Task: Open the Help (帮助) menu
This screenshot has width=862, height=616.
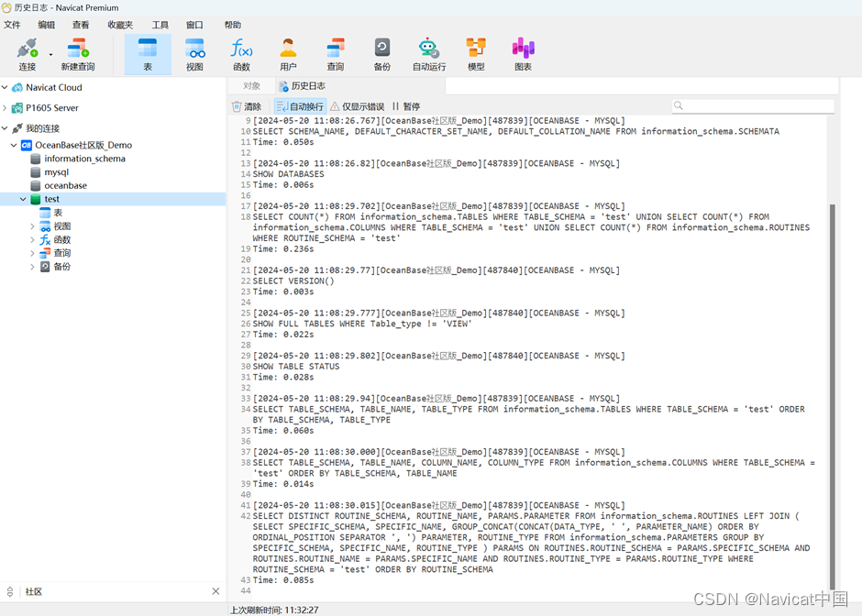Action: 233,25
